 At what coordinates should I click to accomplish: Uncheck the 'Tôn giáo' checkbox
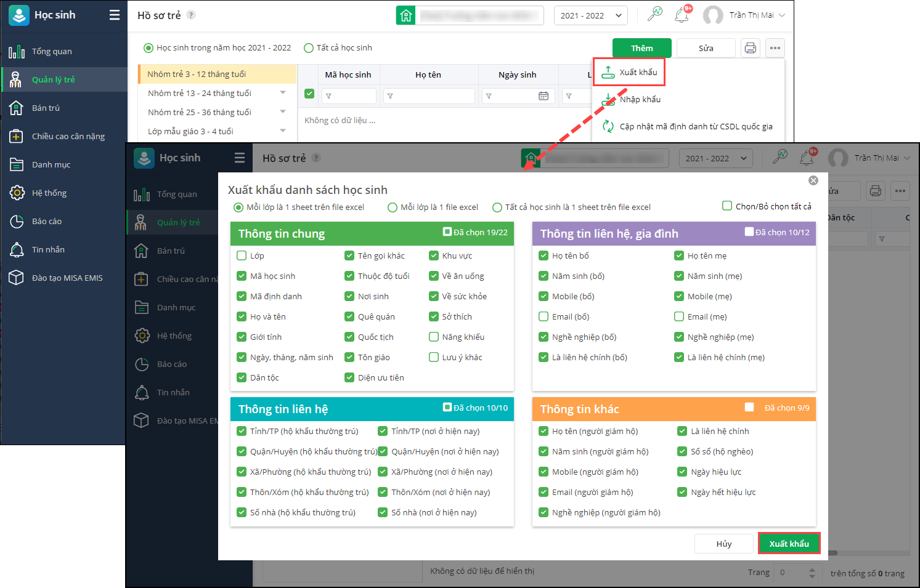click(349, 357)
